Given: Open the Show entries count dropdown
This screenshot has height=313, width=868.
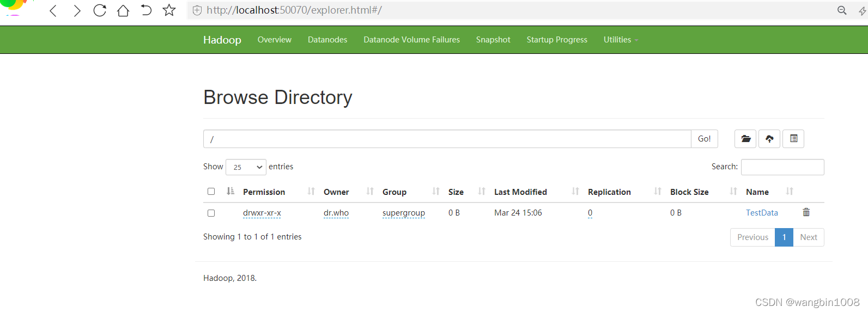Looking at the screenshot, I should click(x=246, y=167).
